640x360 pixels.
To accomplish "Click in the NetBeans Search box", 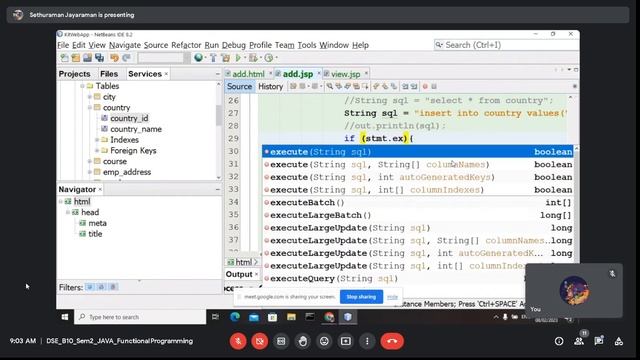I will 506,45.
